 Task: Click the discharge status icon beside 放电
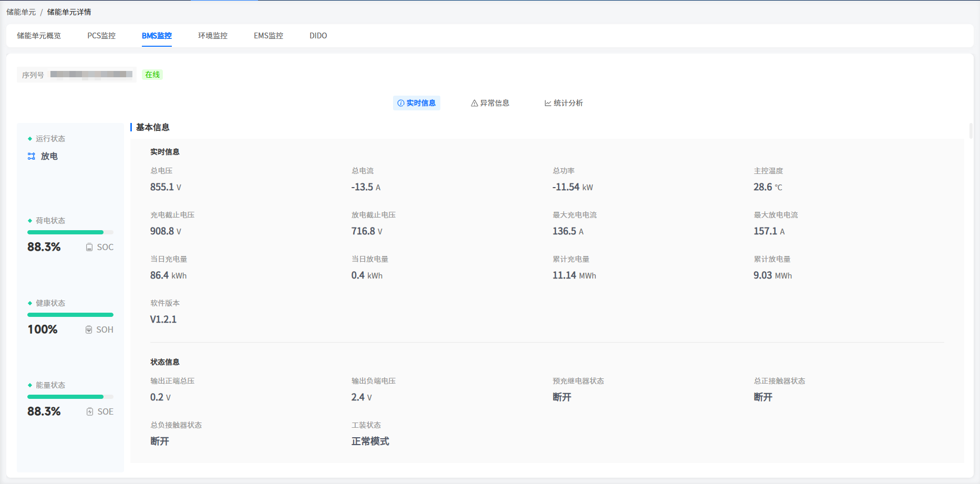[x=32, y=156]
